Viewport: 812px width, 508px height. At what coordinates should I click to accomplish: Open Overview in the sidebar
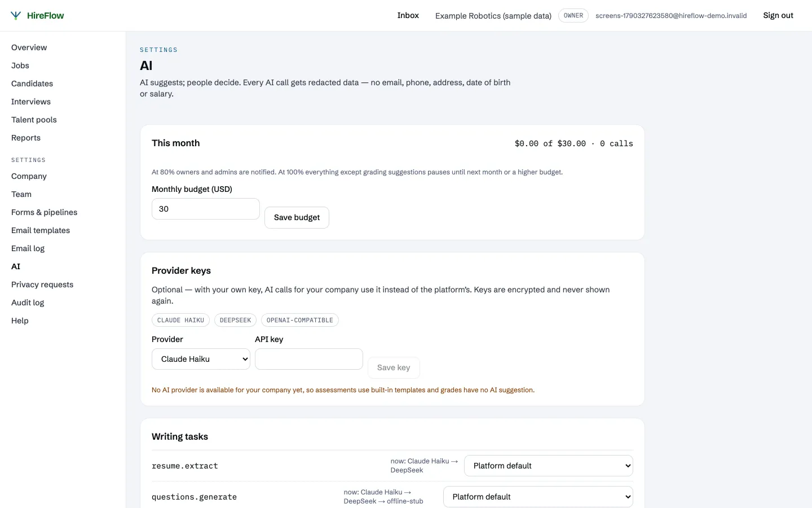(29, 47)
